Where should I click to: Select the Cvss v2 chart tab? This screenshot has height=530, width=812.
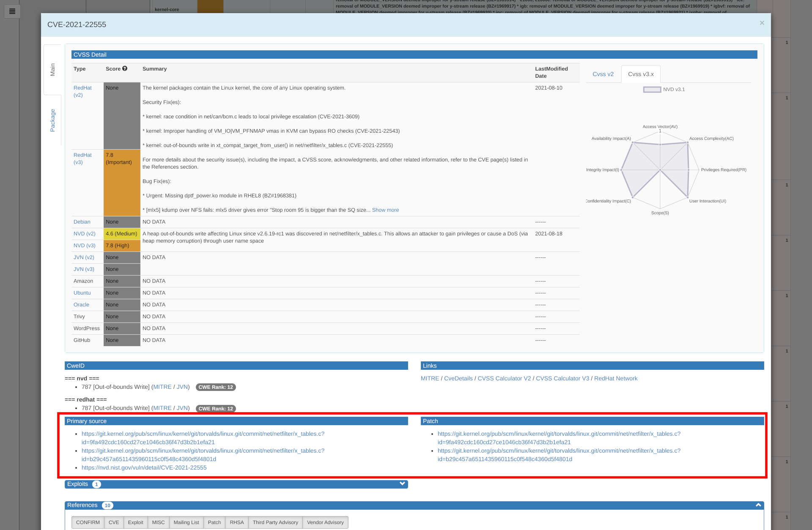pyautogui.click(x=603, y=74)
